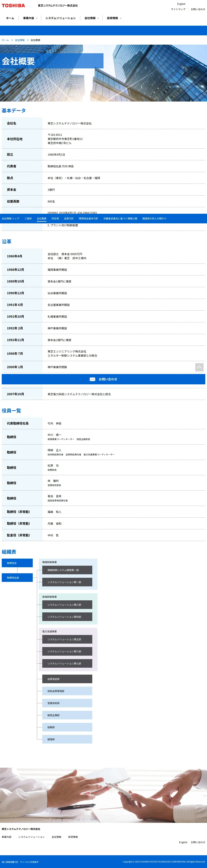The height and width of the screenshot is (868, 207).
Task: Expand the 事業内容 menu chevron
Action: tap(37, 18)
